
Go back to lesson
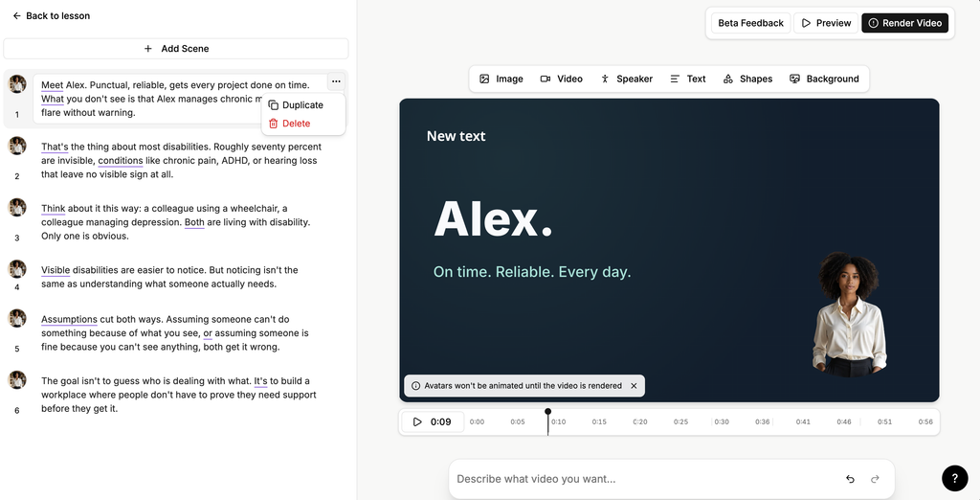(x=52, y=15)
